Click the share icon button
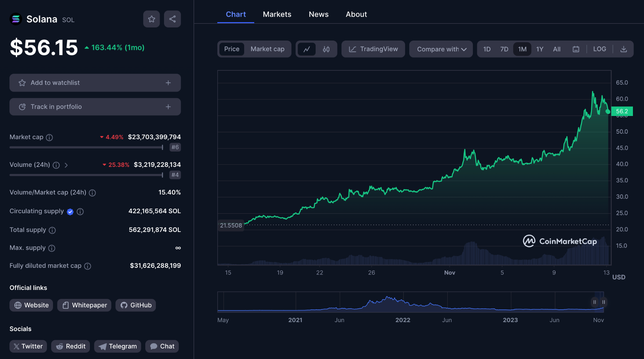The image size is (644, 359). pyautogui.click(x=172, y=19)
